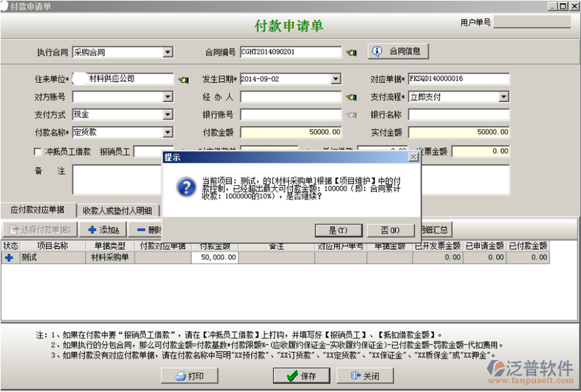Click the 合同编号 input field
Image resolution: width=581 pixels, height=392 pixels.
point(291,52)
